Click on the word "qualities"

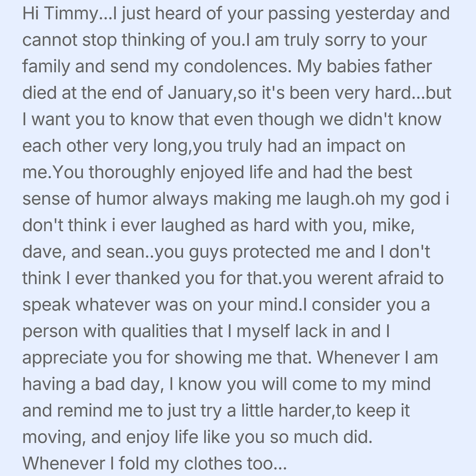click(x=154, y=331)
